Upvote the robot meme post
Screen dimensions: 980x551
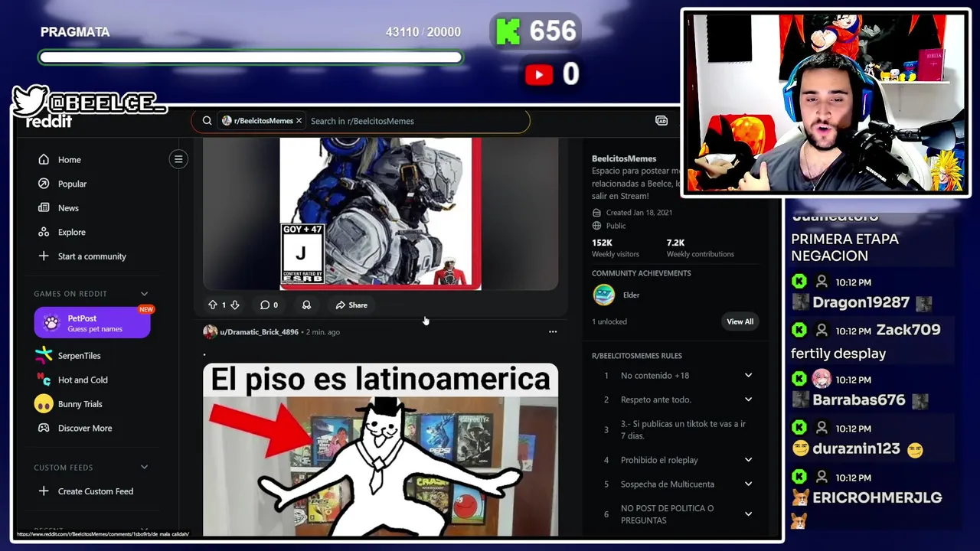pyautogui.click(x=213, y=305)
